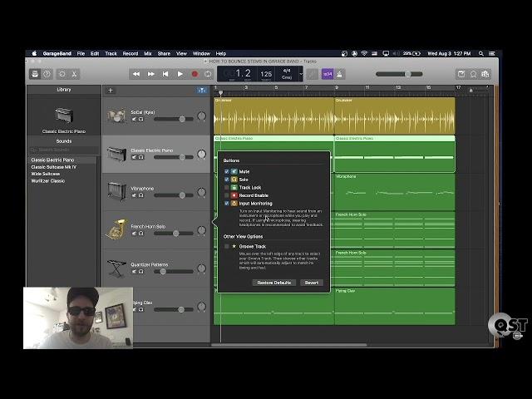This screenshot has height=399, width=532.
Task: Select the SoCal (Kyle) drum kit track icon
Action: [x=116, y=116]
